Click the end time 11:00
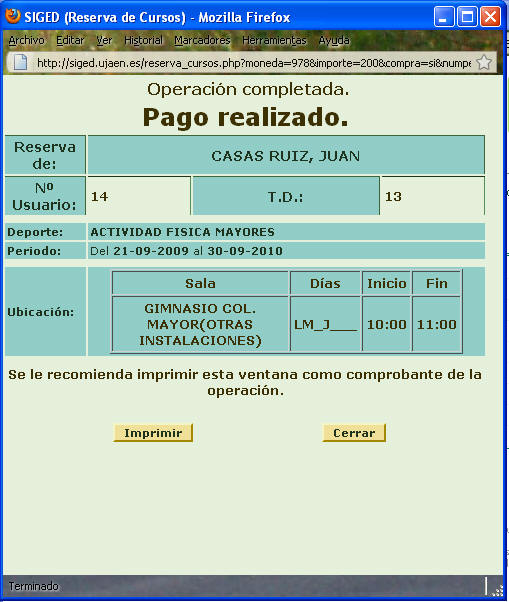Screen dimensions: 509x602 coord(436,325)
